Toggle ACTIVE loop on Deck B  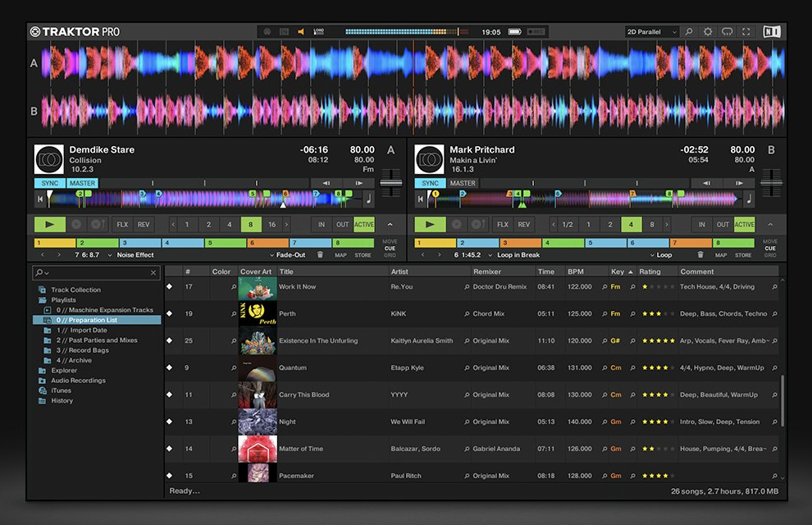744,224
